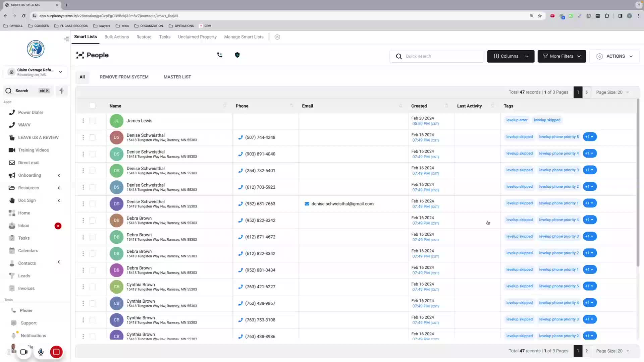
Task: Click the phone icon beside the People heading
Action: 220,55
